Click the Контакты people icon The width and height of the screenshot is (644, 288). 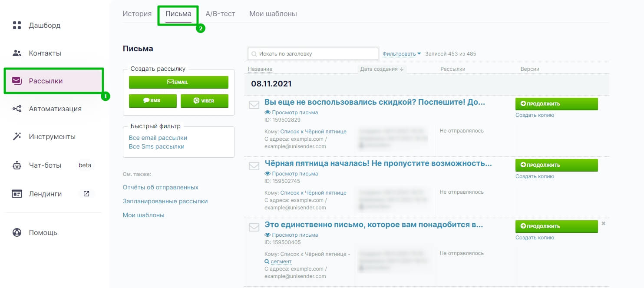click(17, 53)
